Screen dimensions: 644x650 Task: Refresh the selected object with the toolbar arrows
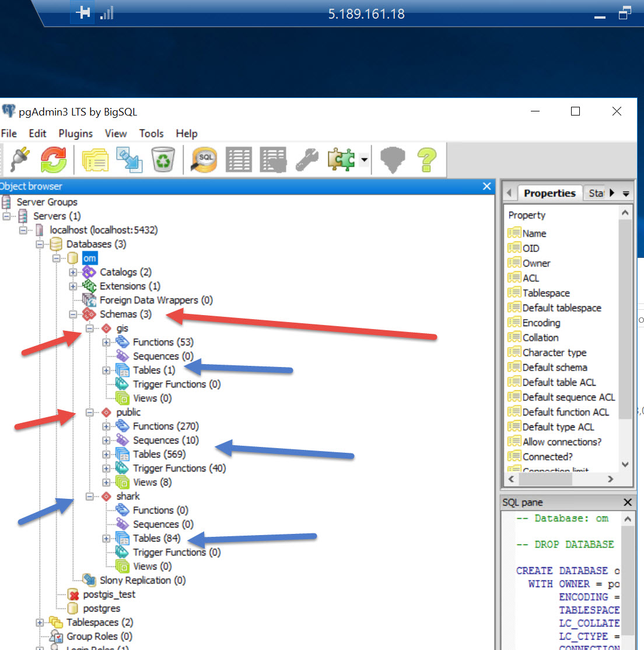tap(54, 159)
